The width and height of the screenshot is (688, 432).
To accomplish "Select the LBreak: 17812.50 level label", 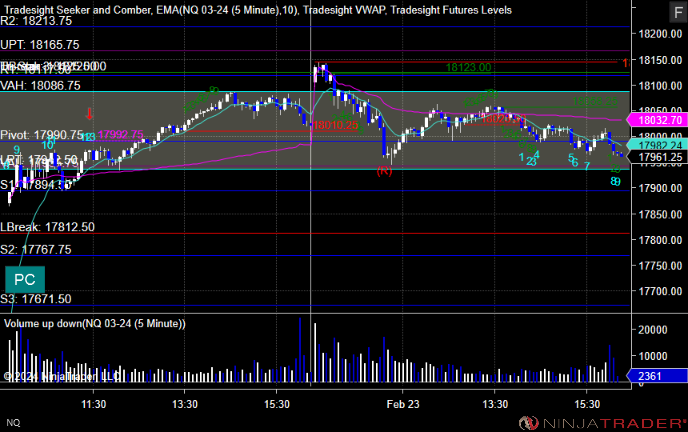I will click(47, 227).
